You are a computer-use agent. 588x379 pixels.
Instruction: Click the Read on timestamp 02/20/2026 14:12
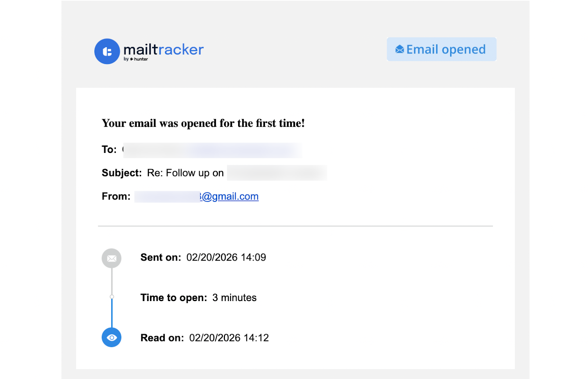coord(229,337)
